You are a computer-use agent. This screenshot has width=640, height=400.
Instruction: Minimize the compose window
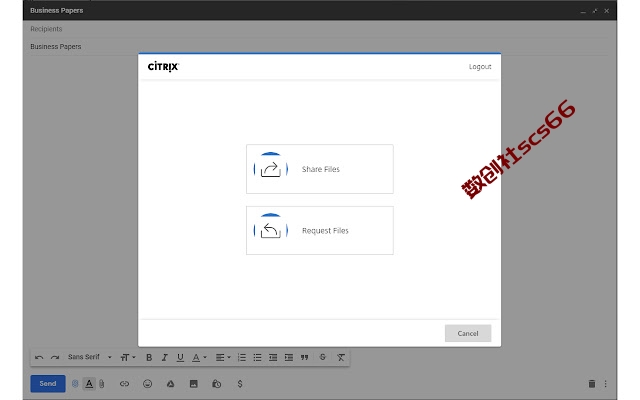point(583,11)
